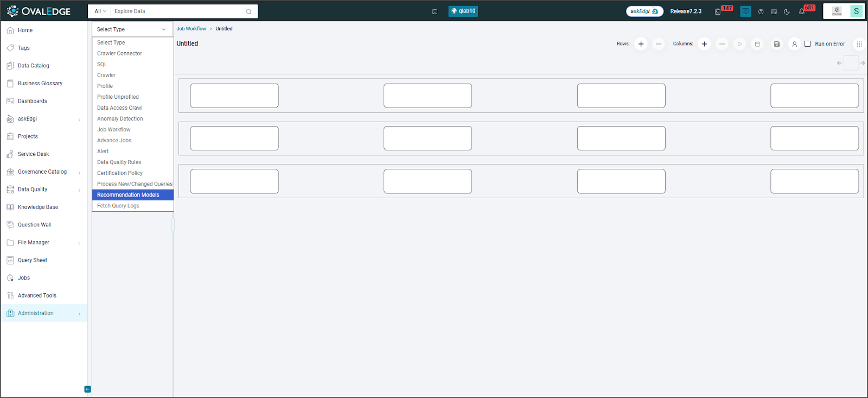The image size is (868, 398).
Task: Open the Select Type dropdown
Action: point(132,29)
